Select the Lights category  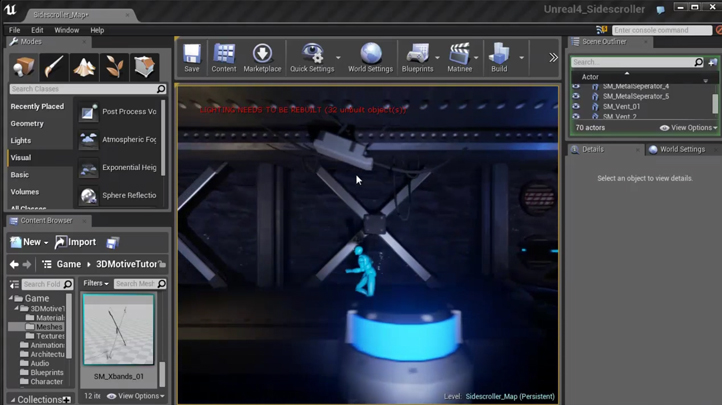click(21, 140)
